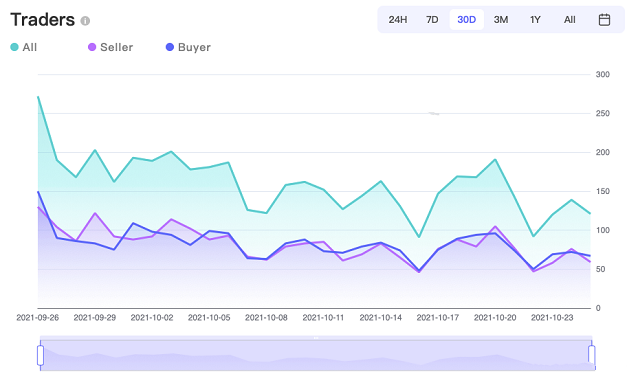
Task: Click the 100 value on y-axis
Action: click(x=603, y=230)
